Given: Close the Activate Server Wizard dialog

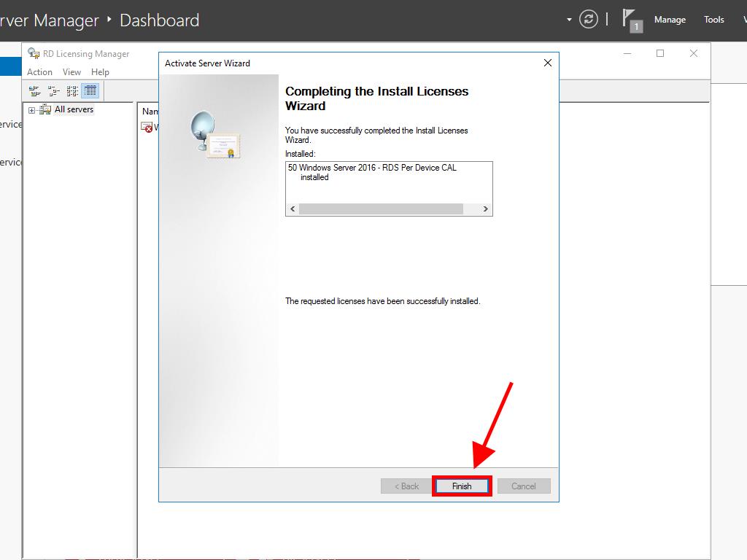Looking at the screenshot, I should point(548,63).
